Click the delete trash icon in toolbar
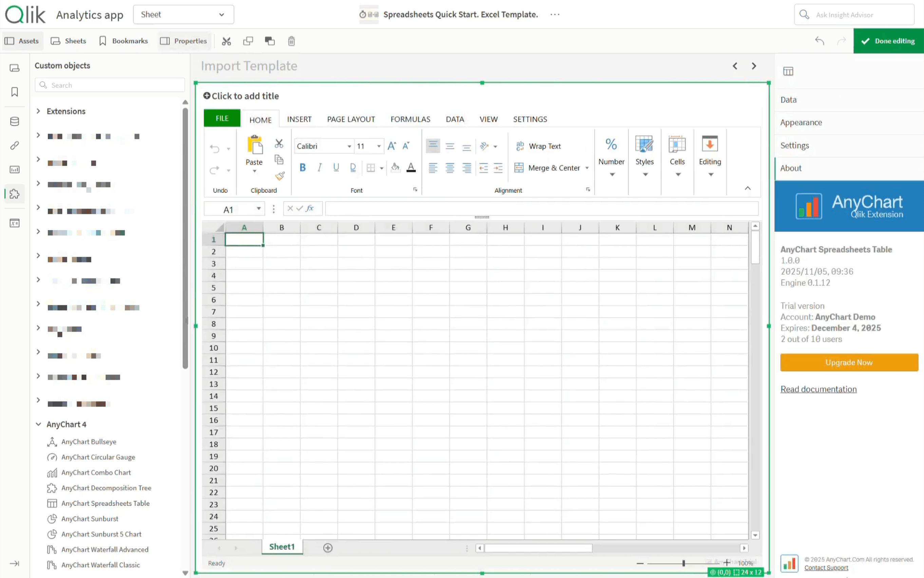 tap(291, 41)
